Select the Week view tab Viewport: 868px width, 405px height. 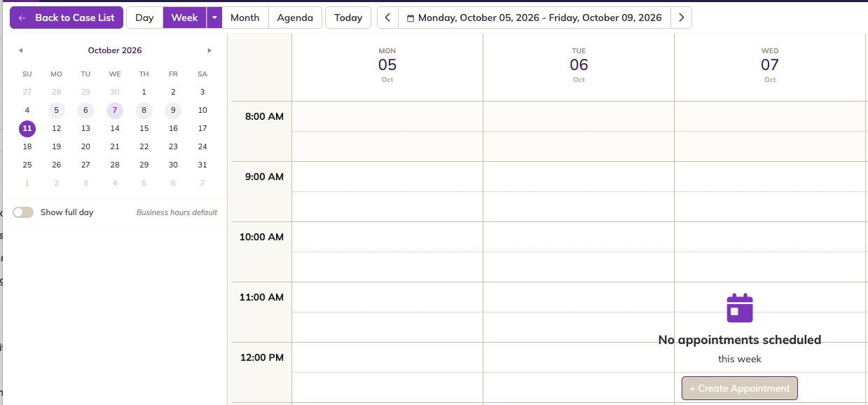pos(185,18)
